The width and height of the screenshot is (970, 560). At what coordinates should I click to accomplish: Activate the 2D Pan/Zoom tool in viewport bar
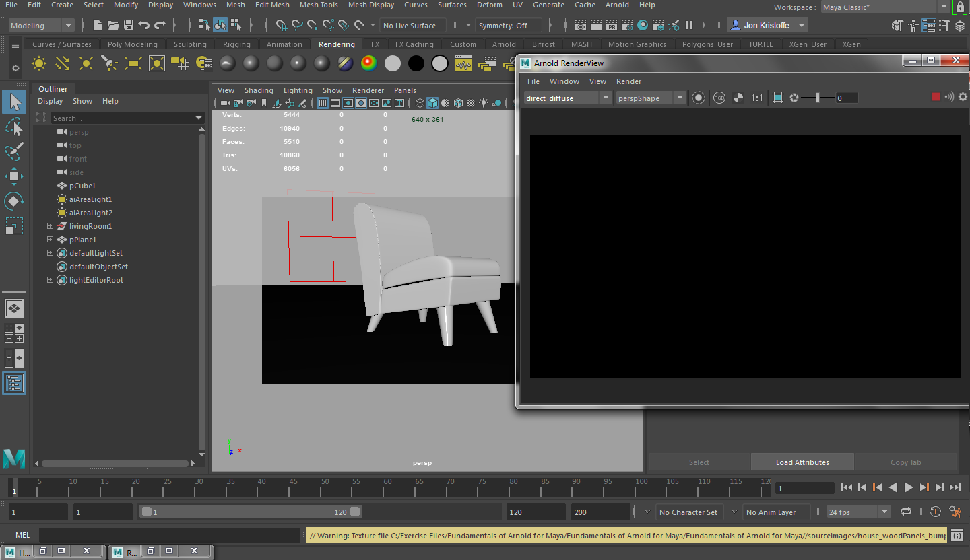(290, 102)
